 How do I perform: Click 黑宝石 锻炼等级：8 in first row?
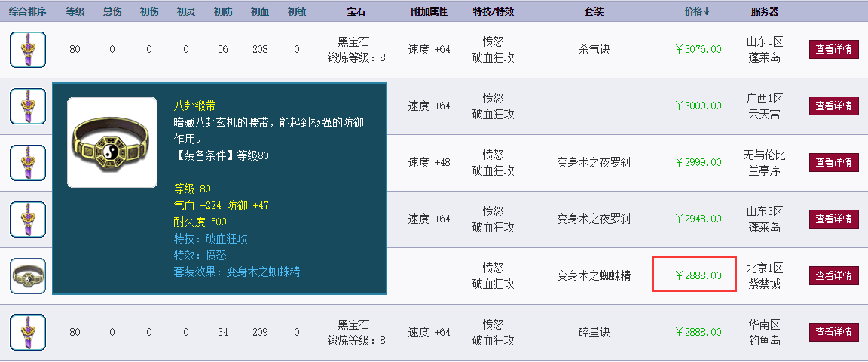(356, 49)
